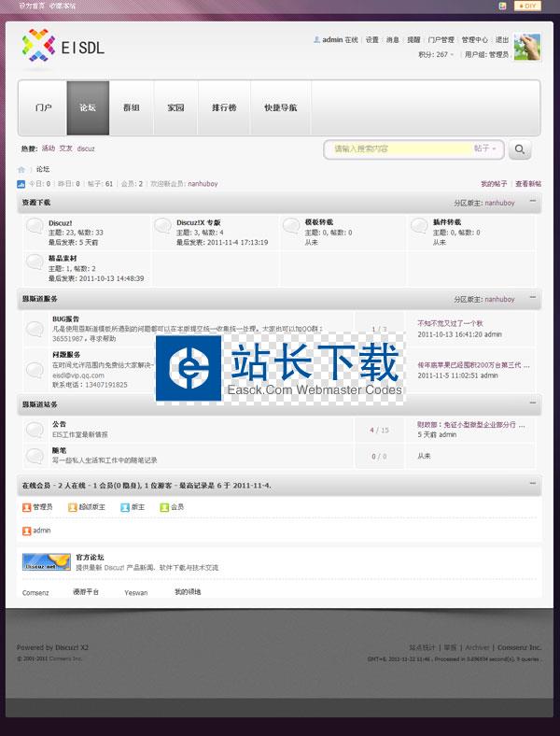560x736 pixels.
Task: Click the Discuz.net banner logo
Action: coord(47,562)
